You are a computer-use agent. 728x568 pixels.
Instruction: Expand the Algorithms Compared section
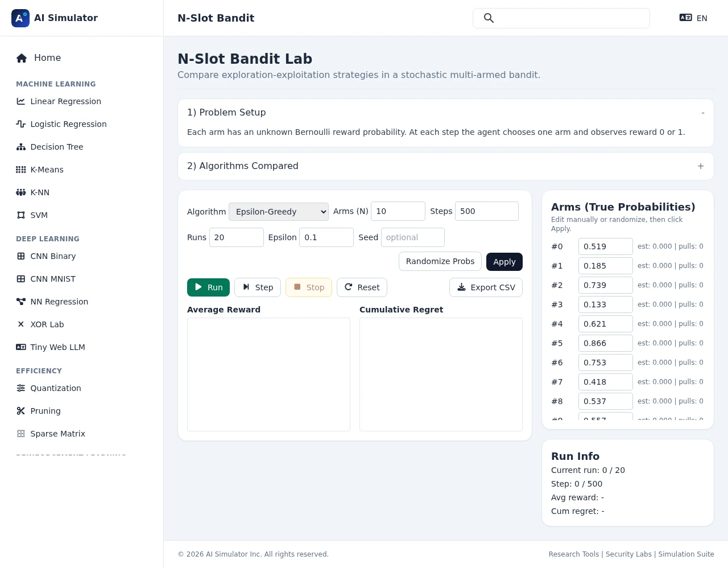[700, 166]
